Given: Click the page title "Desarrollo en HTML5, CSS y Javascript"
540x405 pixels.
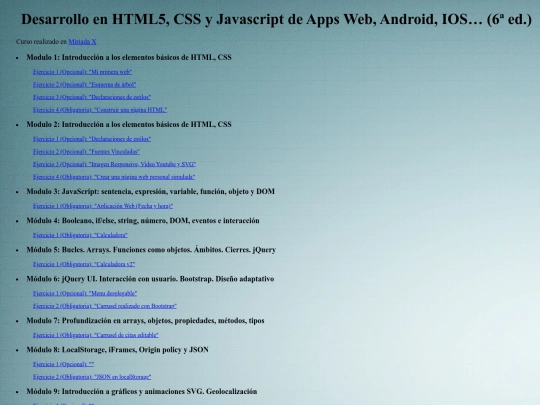Looking at the screenshot, I should [x=277, y=19].
